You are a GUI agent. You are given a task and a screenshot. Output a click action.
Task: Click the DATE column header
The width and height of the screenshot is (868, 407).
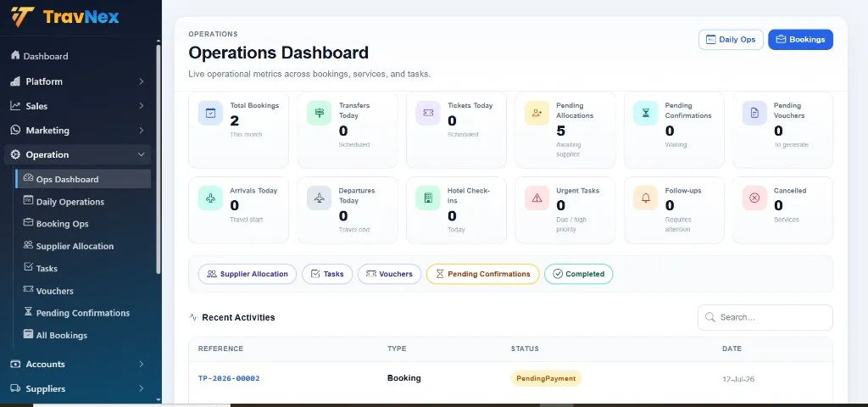tap(732, 348)
